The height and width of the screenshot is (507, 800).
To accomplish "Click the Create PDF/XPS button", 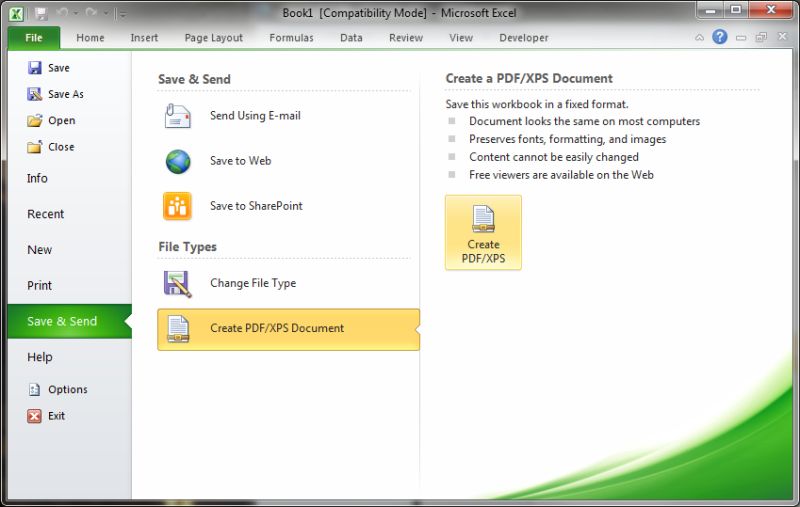I will 483,233.
